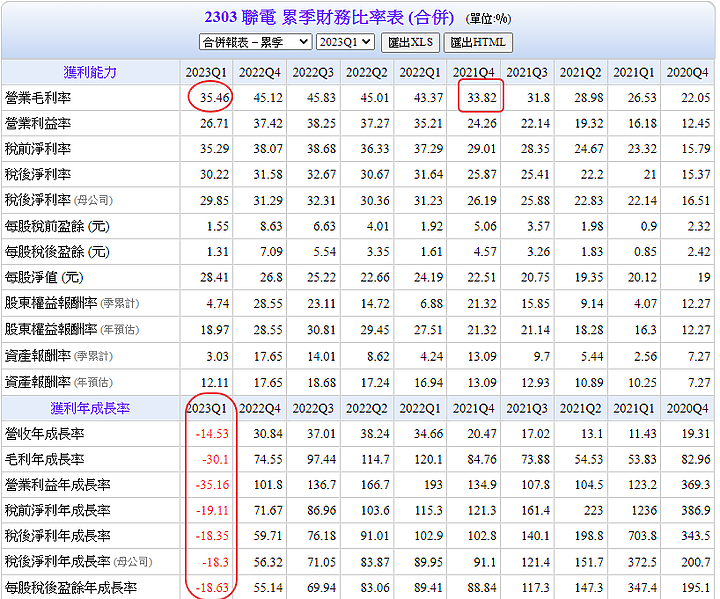Click the 12.11 ROA annual estimate value
Viewport: 720px width, 599px height.
(214, 382)
